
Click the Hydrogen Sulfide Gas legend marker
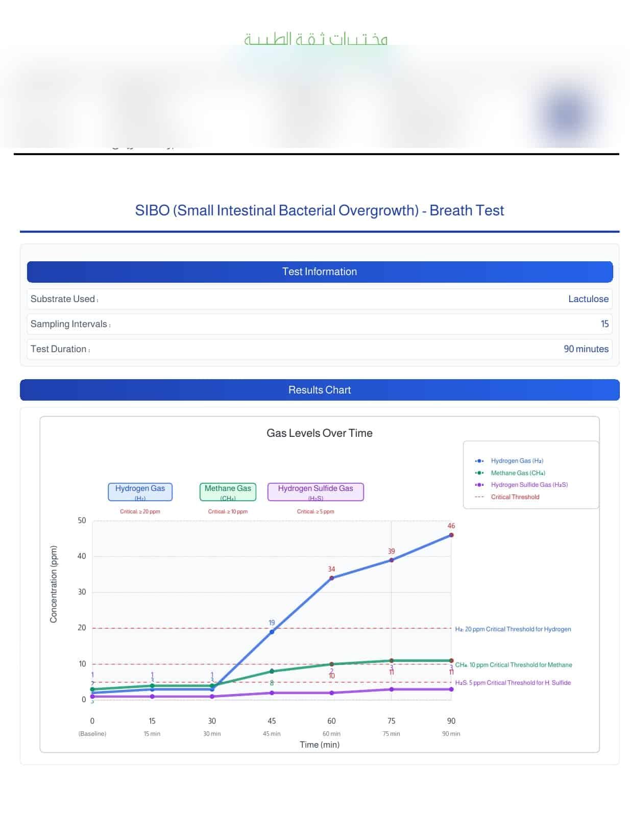[x=479, y=485]
